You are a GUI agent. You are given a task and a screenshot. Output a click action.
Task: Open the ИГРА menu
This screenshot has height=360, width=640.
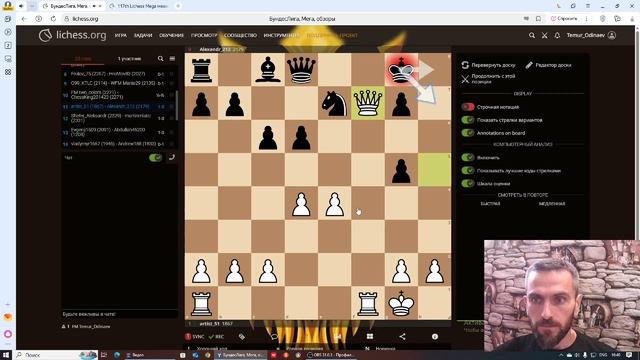[x=121, y=36]
